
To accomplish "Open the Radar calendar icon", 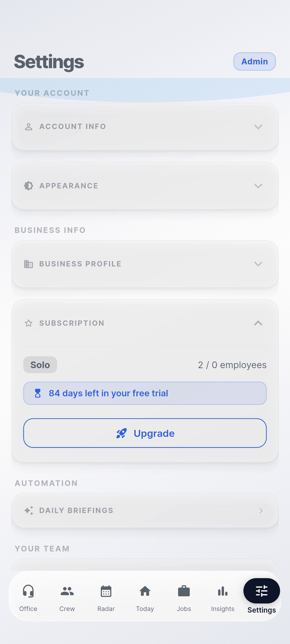I will coord(106,591).
